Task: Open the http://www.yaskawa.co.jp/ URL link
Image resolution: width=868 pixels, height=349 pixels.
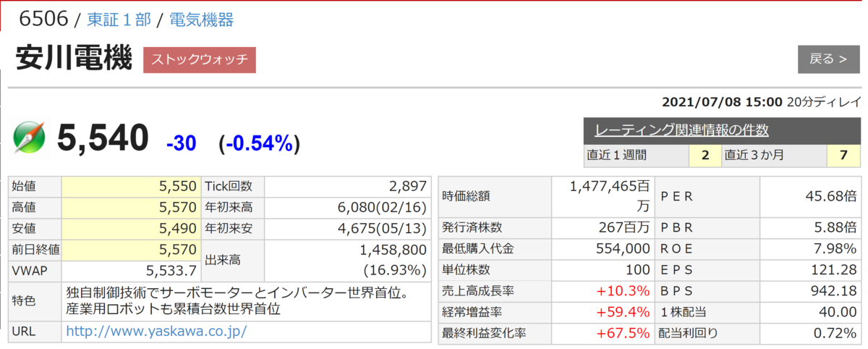Action: tap(156, 332)
